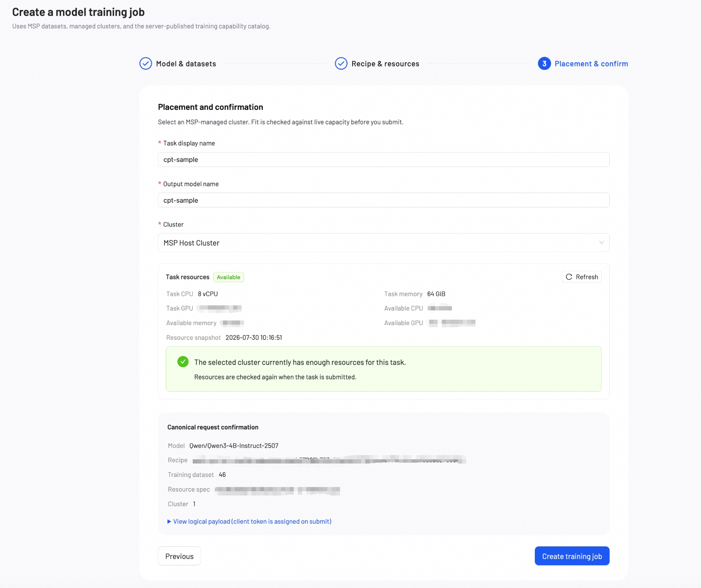
Task: Click the refresh arrow icon in Task resources
Action: tap(569, 277)
